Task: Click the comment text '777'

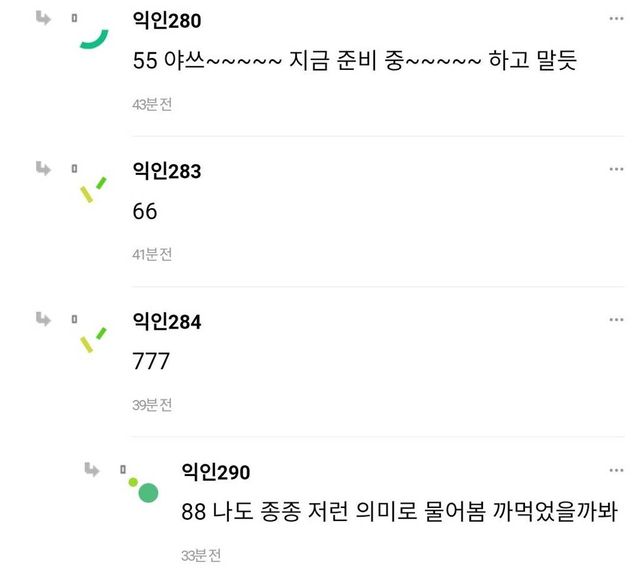Action: [x=151, y=362]
